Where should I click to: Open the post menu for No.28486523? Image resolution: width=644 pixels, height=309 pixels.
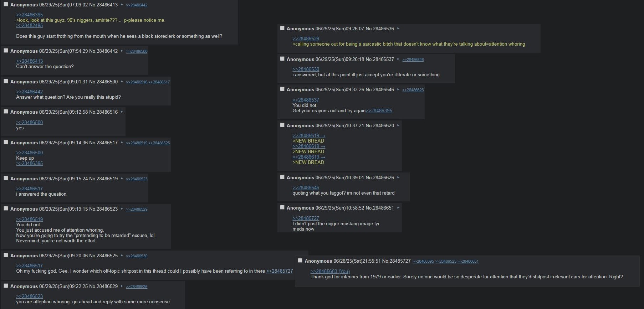pos(122,209)
